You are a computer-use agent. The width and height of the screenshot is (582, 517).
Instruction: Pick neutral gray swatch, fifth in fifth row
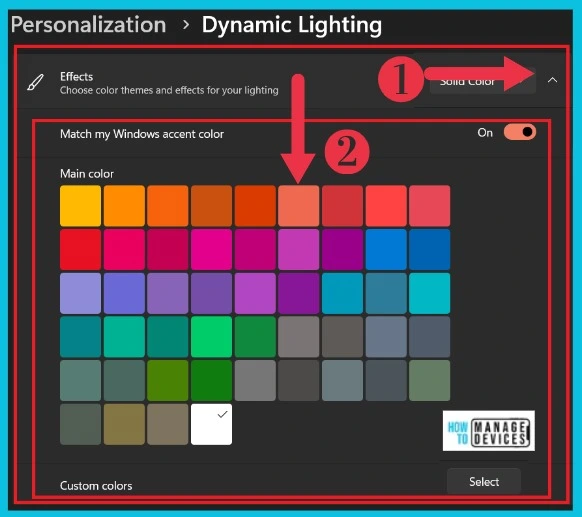click(x=255, y=380)
